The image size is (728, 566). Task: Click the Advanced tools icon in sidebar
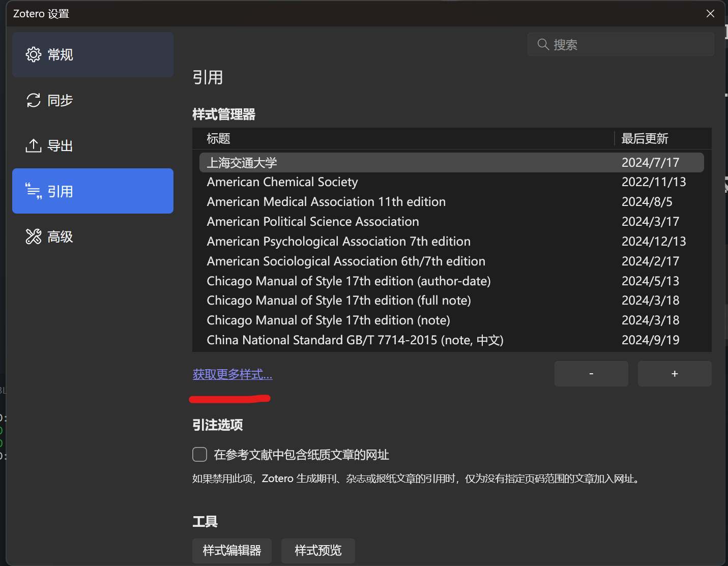(x=34, y=236)
